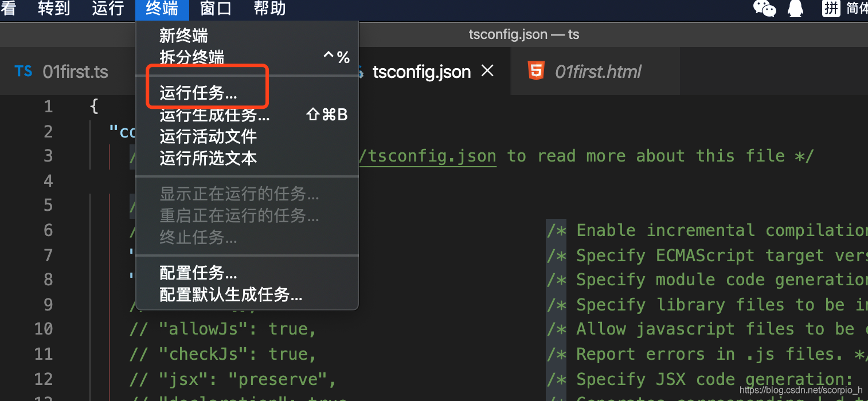Click the HTML5 icon on 01first.html tab
Image resolution: width=868 pixels, height=401 pixels.
(536, 72)
